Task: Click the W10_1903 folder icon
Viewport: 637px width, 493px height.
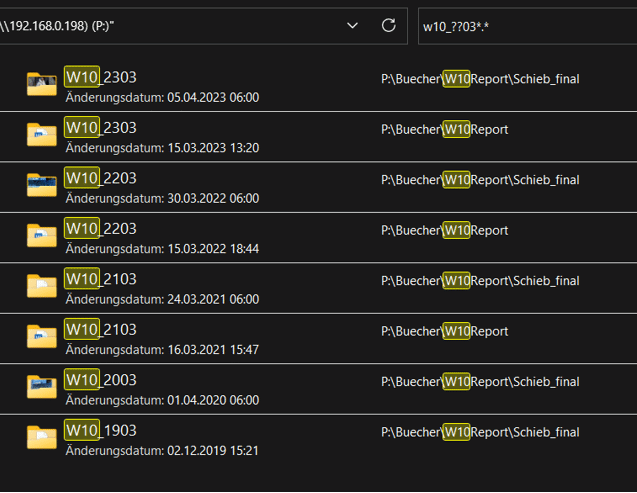Action: pyautogui.click(x=41, y=438)
